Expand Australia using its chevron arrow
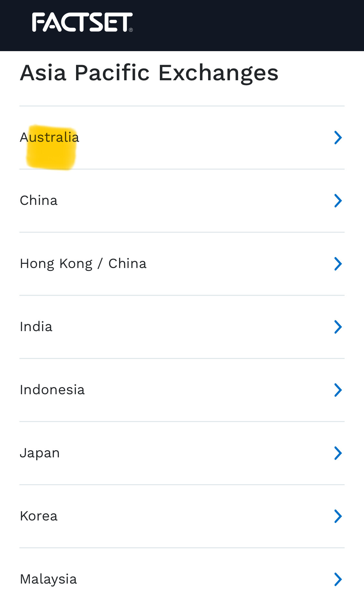Image resolution: width=364 pixels, height=591 pixels. point(338,138)
